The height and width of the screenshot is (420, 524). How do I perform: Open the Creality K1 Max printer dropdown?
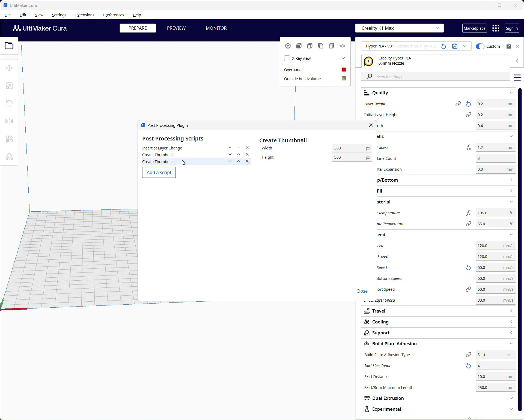coord(399,28)
